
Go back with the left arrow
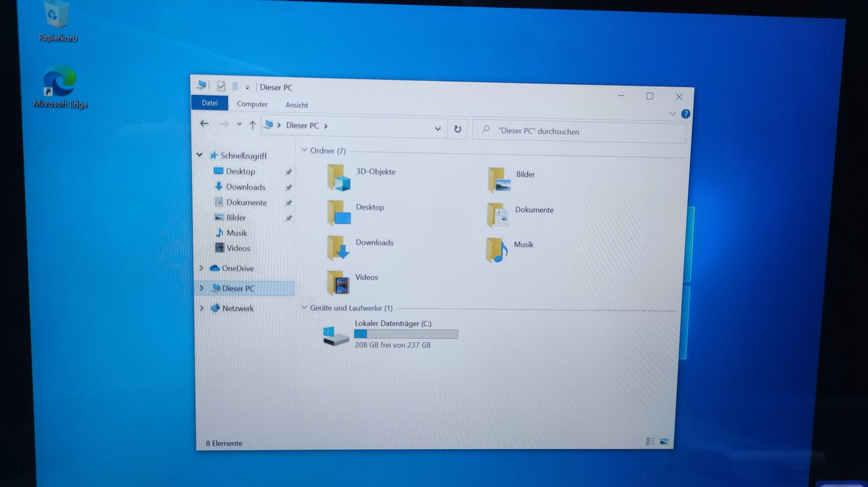click(x=204, y=123)
